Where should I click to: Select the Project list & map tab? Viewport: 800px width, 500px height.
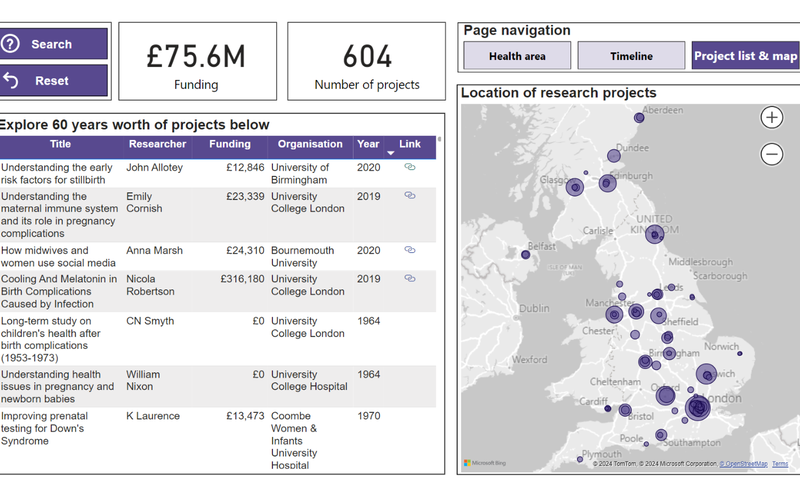point(745,56)
